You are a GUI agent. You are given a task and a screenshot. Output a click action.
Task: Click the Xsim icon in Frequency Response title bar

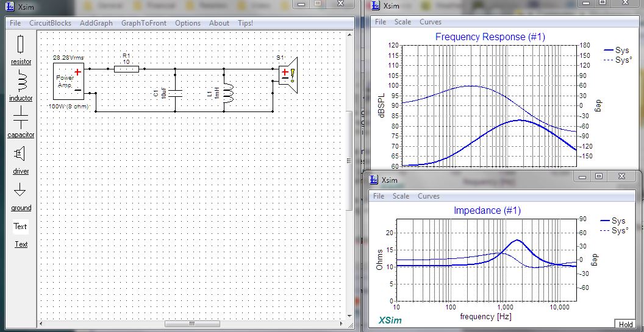point(376,5)
